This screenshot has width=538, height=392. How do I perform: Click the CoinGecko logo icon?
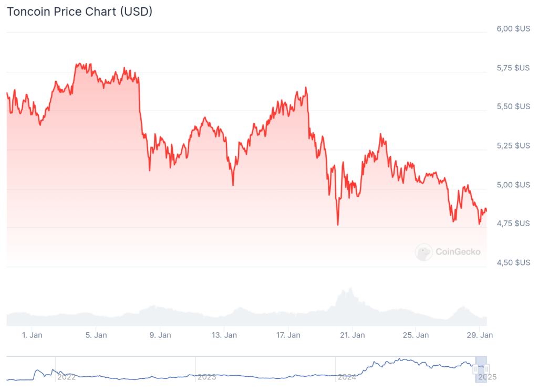click(423, 252)
